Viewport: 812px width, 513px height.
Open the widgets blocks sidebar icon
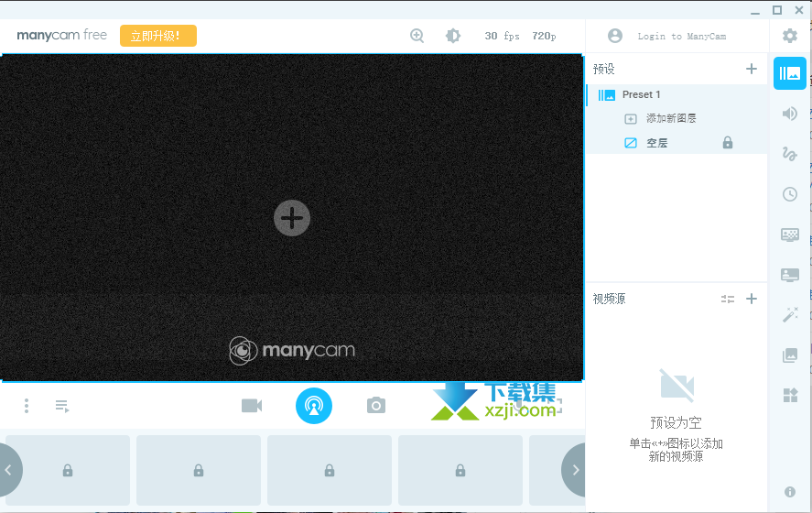tap(790, 396)
